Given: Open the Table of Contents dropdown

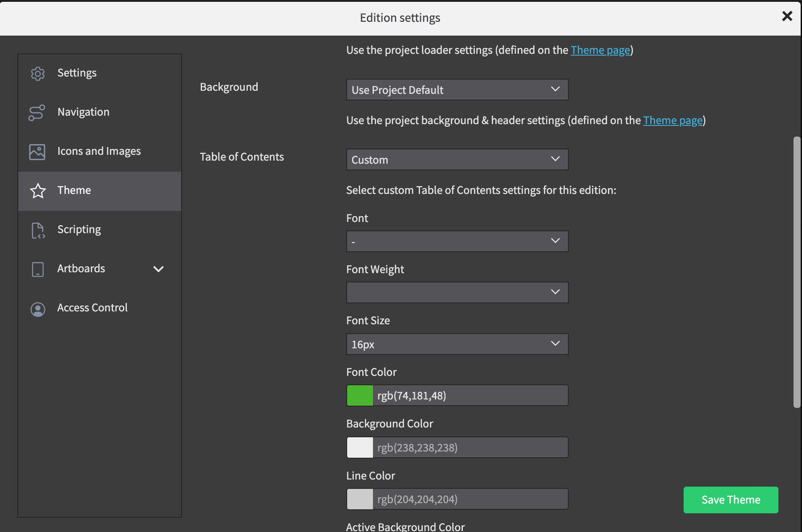Looking at the screenshot, I should click(457, 160).
